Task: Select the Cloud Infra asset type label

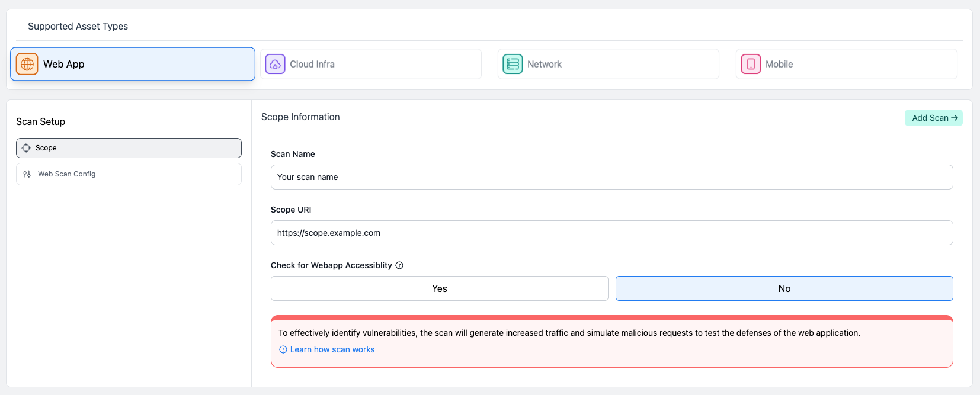Action: (312, 64)
